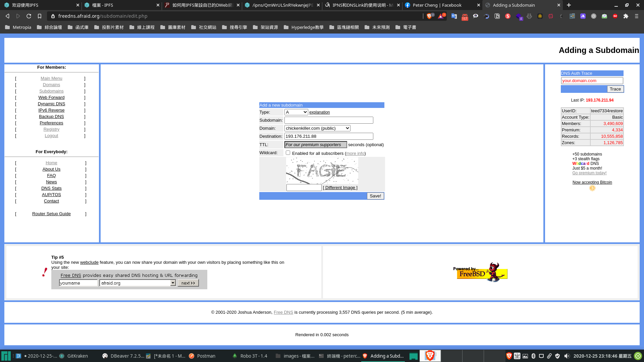644x362 pixels.
Task: Click the Subdomain text field
Action: (329, 120)
